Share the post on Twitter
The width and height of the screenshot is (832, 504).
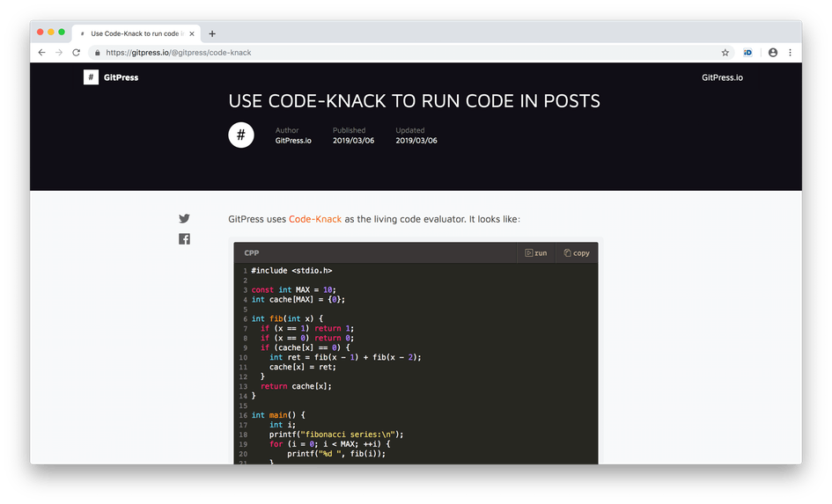point(184,218)
